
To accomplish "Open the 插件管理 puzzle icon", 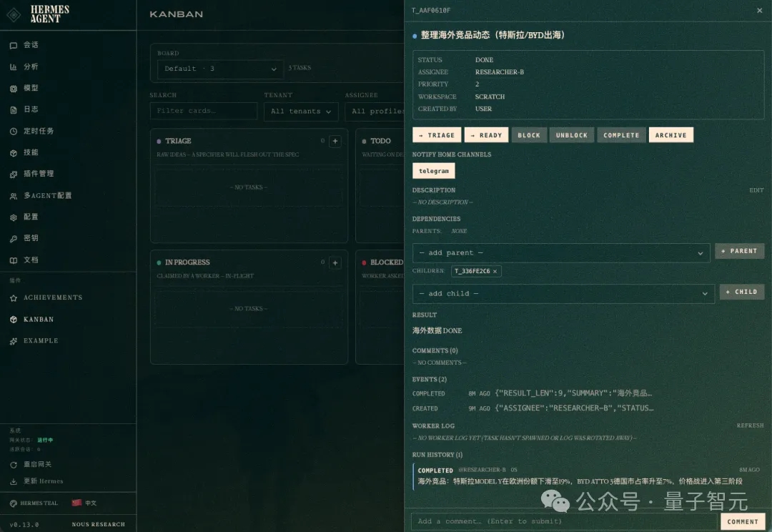I will pyautogui.click(x=14, y=174).
